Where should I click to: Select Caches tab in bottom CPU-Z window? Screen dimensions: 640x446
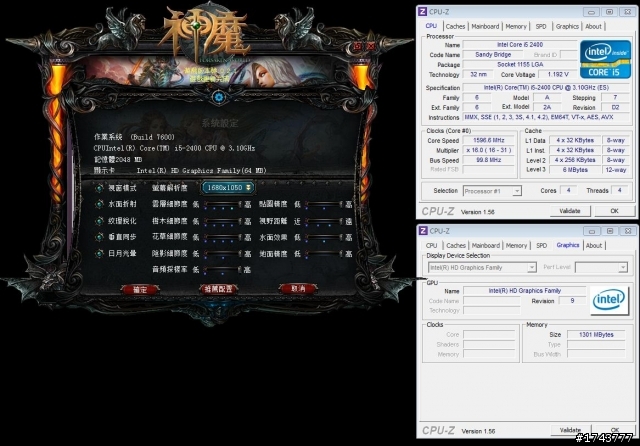pos(456,246)
